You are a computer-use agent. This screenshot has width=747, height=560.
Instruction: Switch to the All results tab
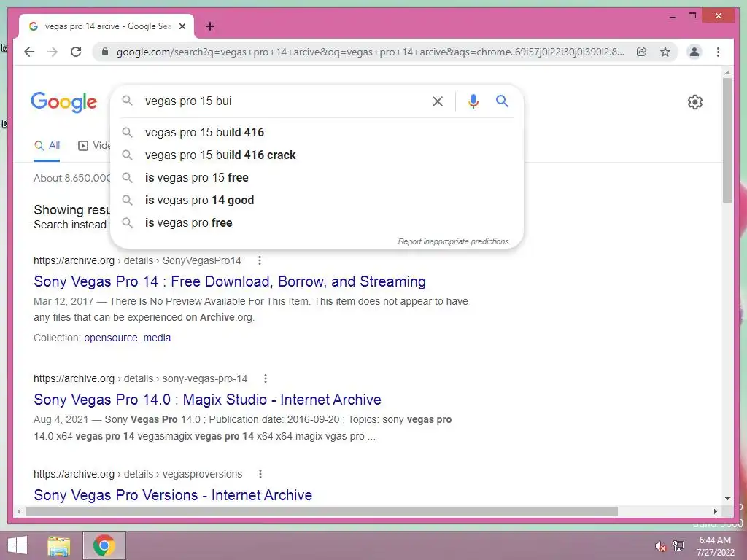pos(47,146)
